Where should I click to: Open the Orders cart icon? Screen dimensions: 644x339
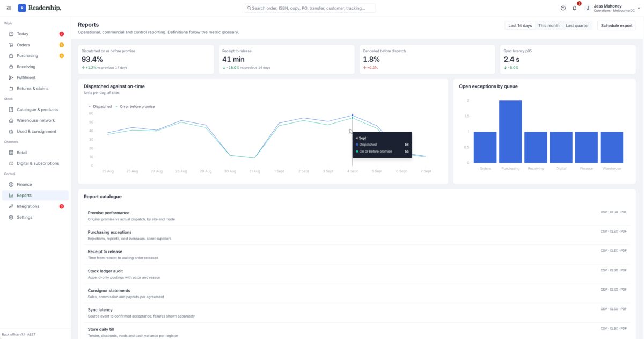click(11, 45)
